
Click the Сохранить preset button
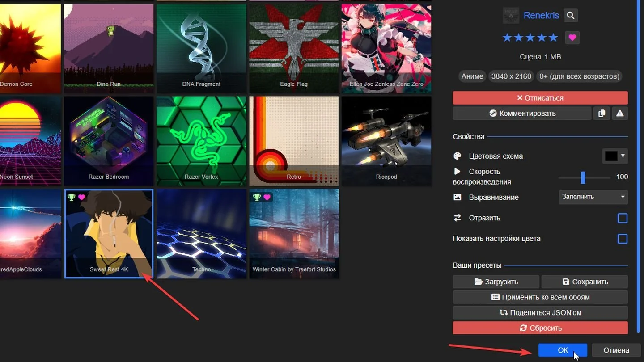tap(585, 282)
